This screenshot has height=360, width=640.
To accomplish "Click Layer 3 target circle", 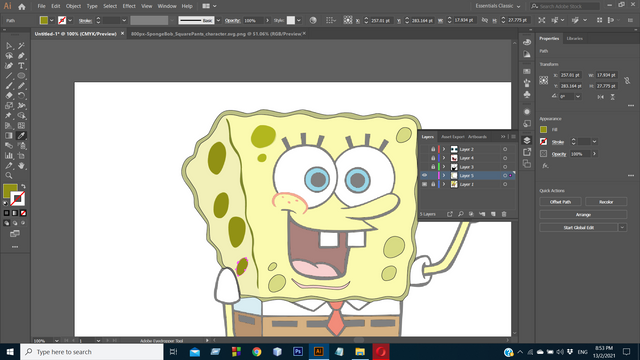I will tap(505, 167).
